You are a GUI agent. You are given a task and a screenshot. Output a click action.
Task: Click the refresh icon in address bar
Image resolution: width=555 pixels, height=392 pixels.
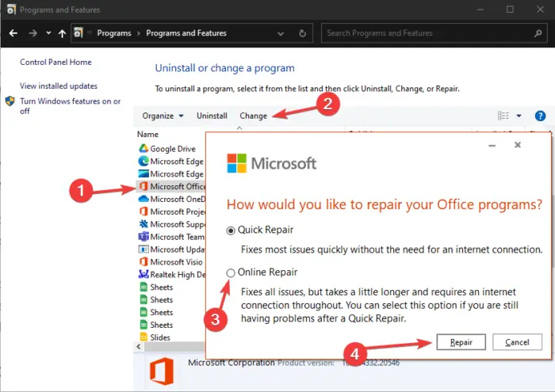click(302, 33)
